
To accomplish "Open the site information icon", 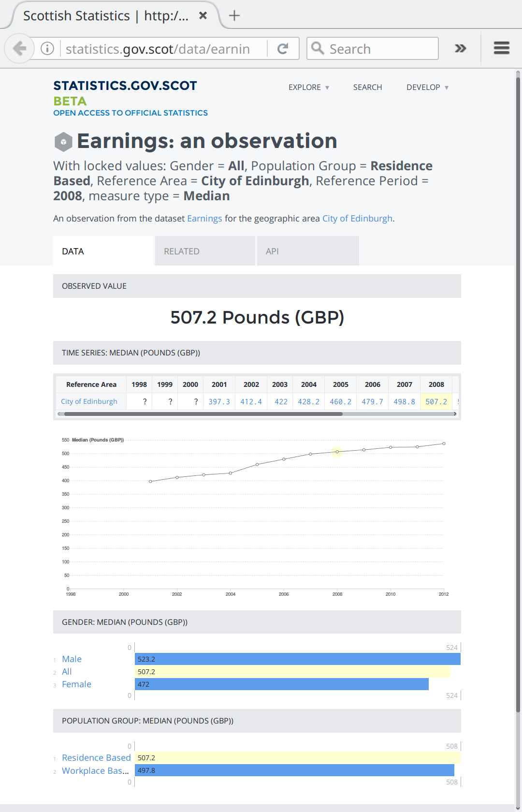I will [x=47, y=48].
